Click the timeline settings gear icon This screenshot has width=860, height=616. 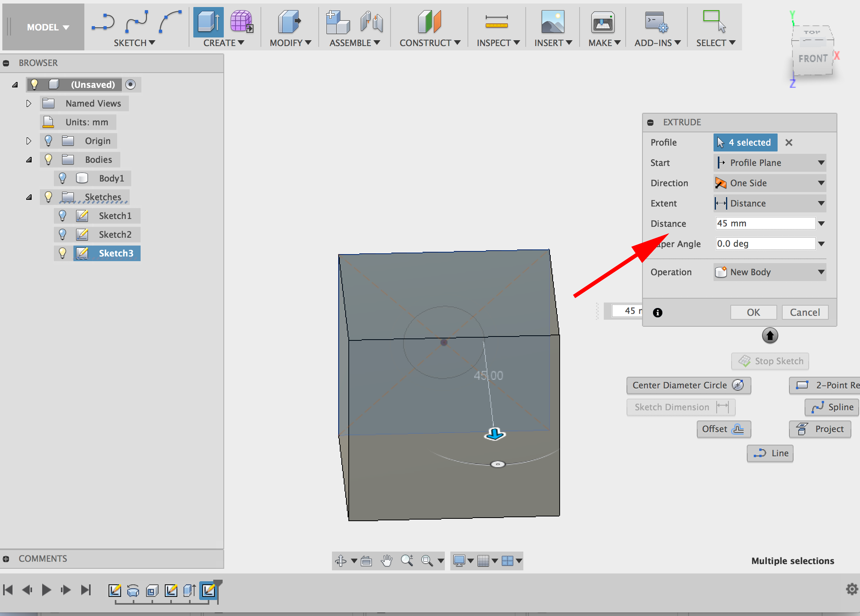[x=852, y=589]
